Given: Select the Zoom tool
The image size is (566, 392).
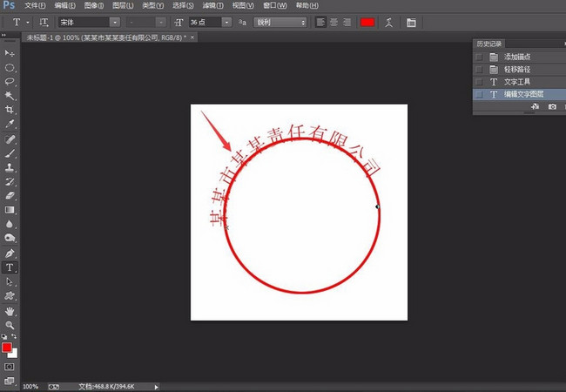Looking at the screenshot, I should (x=10, y=324).
